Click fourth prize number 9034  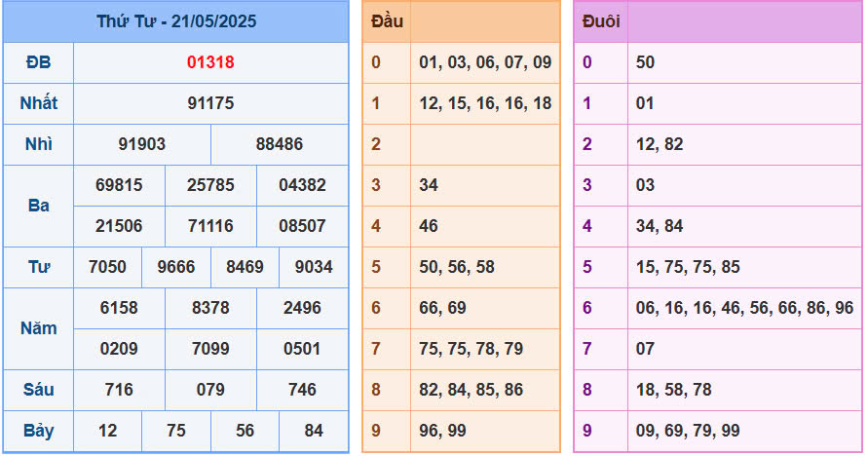pos(314,267)
